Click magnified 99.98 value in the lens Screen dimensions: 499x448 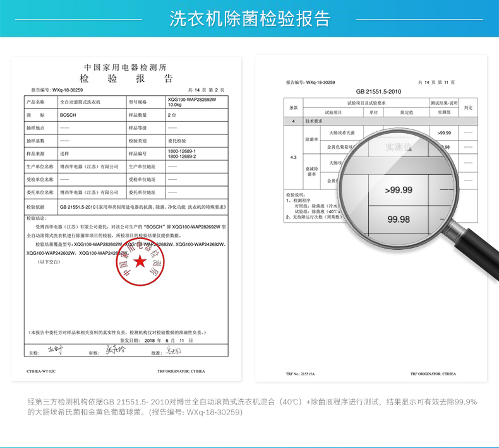click(399, 219)
